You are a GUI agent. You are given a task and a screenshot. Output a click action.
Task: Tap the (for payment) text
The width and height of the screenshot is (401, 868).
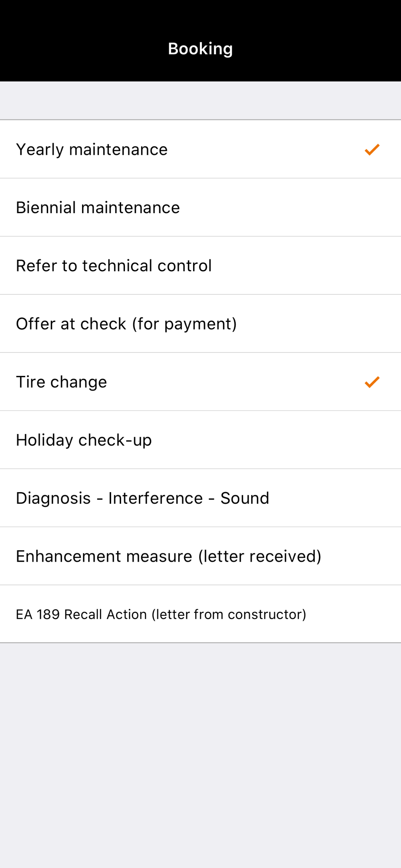coord(184,324)
